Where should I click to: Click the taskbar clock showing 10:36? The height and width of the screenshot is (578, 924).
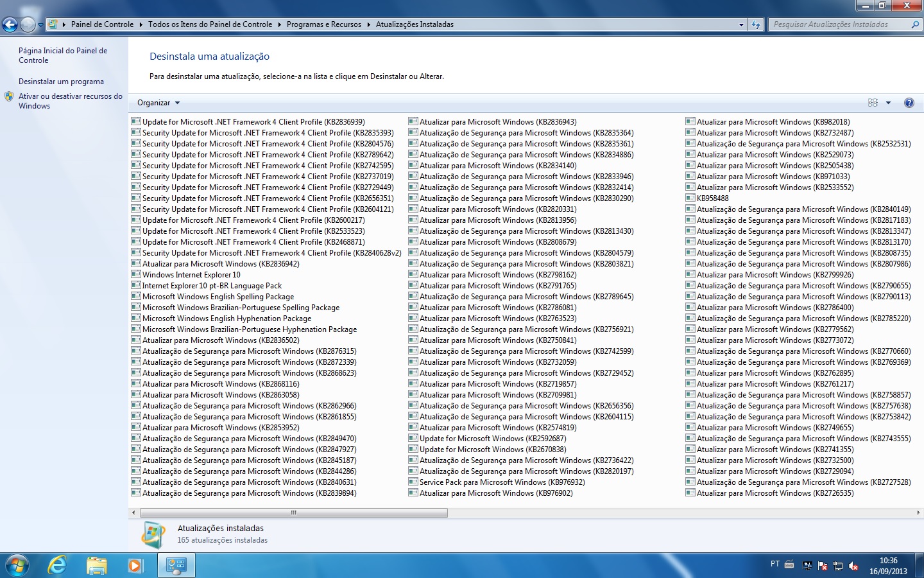click(889, 565)
